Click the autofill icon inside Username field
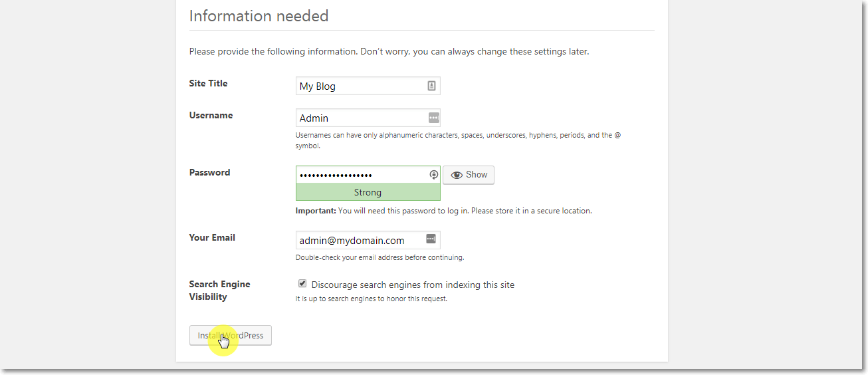The height and width of the screenshot is (375, 868). (x=433, y=118)
